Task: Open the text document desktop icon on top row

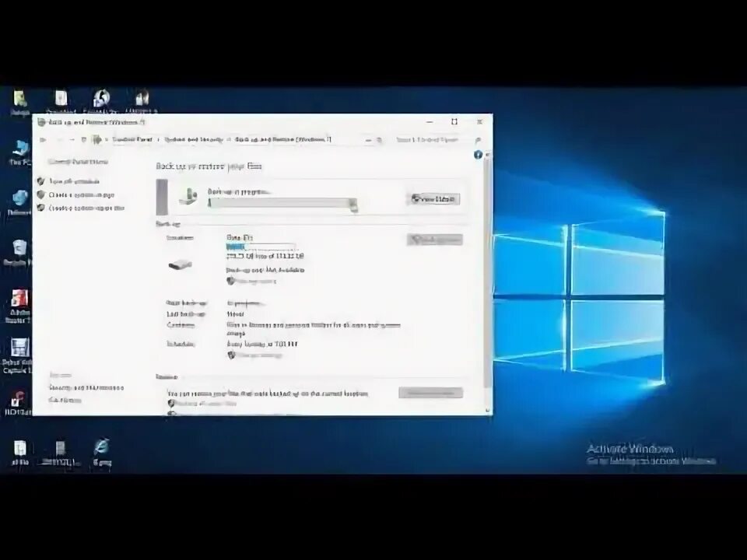Action: tap(61, 101)
